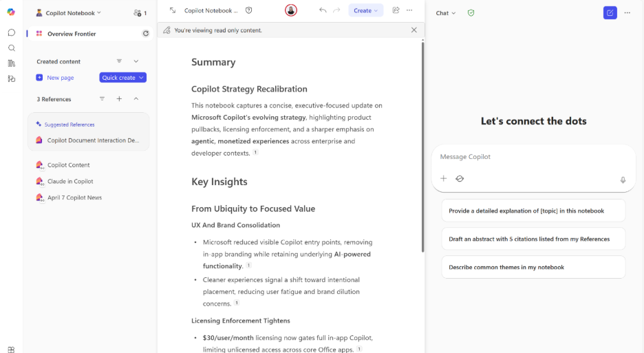Undo the last action
This screenshot has height=353, width=644.
[x=323, y=10]
